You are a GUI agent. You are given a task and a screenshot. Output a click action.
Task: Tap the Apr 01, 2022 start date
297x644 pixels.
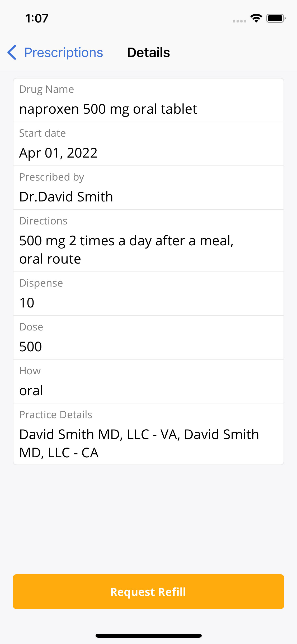(x=58, y=153)
